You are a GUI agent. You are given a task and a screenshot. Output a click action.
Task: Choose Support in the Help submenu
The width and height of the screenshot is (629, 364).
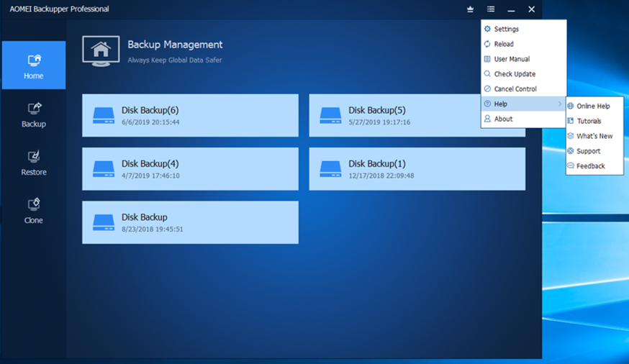tap(594, 151)
